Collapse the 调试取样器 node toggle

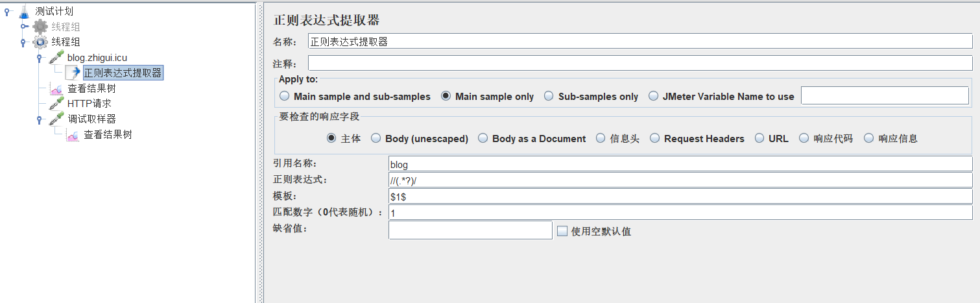tap(40, 119)
